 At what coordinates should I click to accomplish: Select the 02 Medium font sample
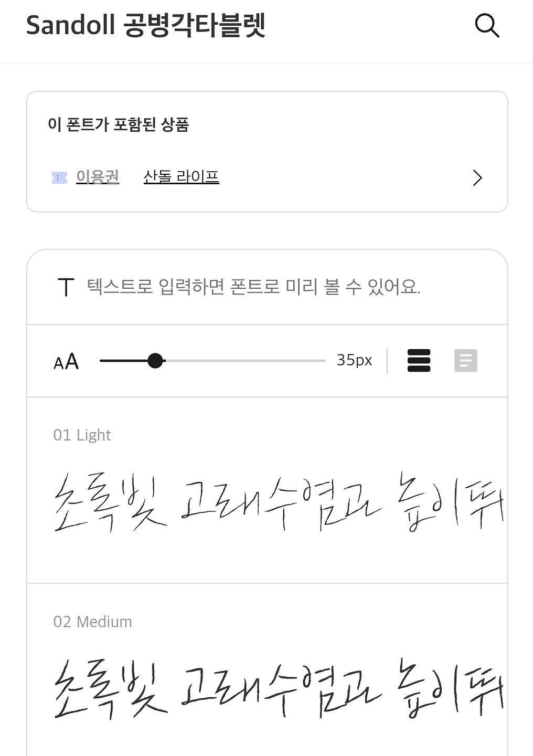pyautogui.click(x=278, y=688)
